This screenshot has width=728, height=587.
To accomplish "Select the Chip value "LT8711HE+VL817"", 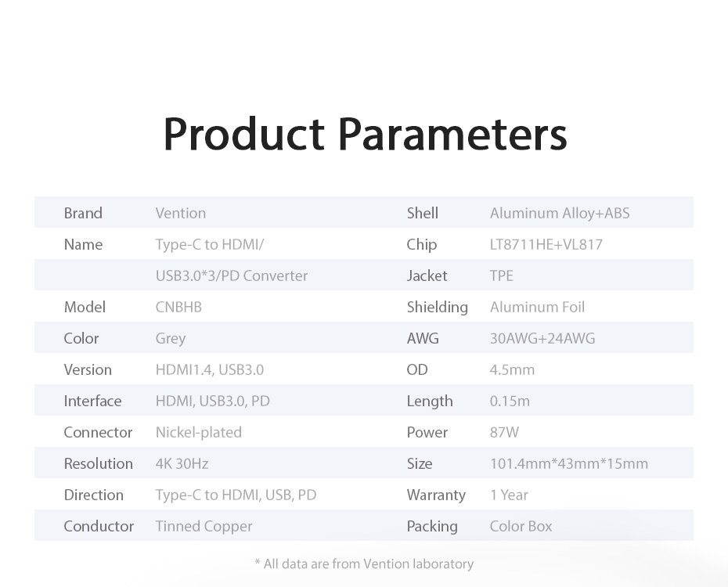I will click(546, 244).
